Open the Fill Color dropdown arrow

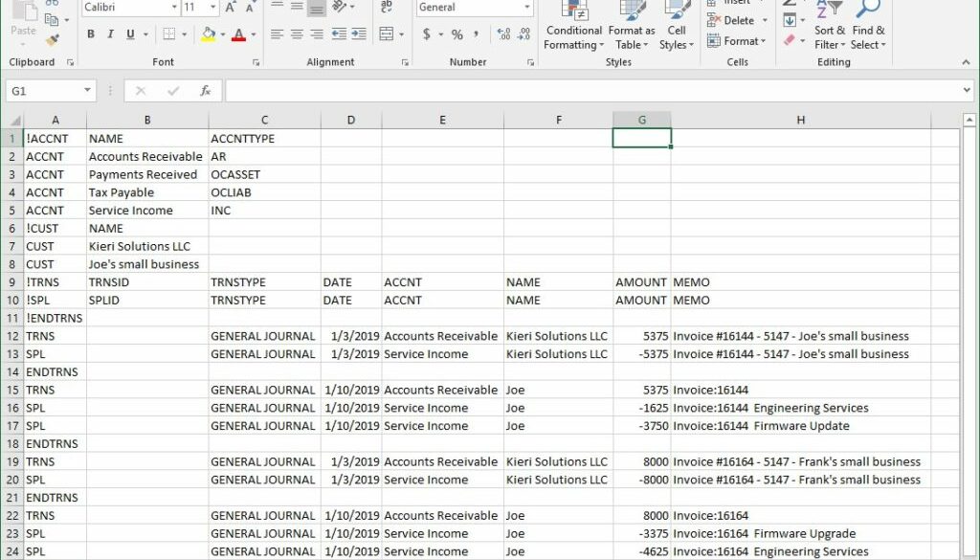coord(222,34)
